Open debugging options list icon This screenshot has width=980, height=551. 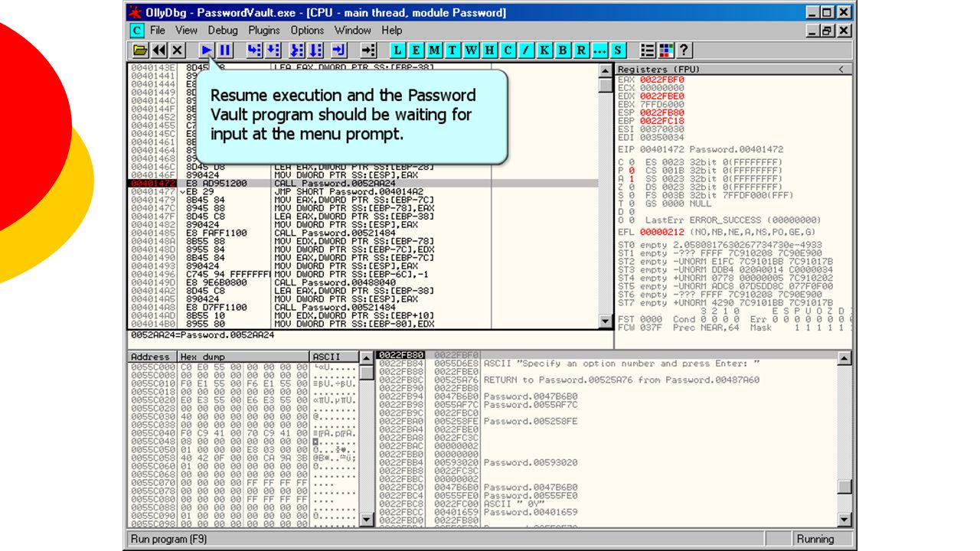click(648, 51)
